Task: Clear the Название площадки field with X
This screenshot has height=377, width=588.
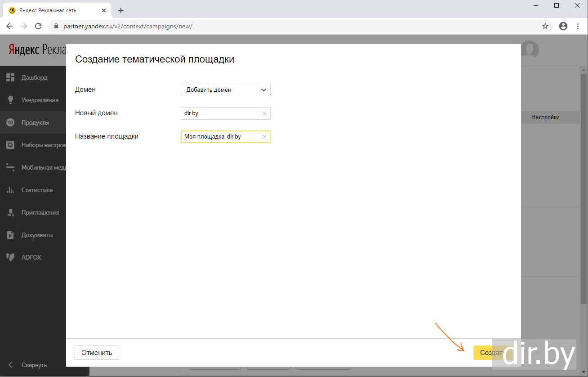Action: pyautogui.click(x=264, y=137)
